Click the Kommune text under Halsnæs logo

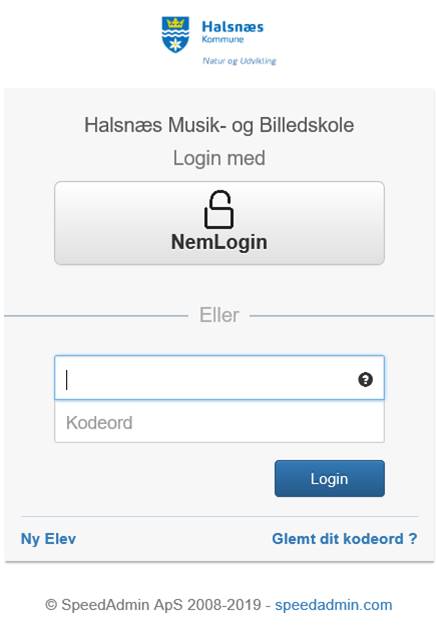coord(223,39)
